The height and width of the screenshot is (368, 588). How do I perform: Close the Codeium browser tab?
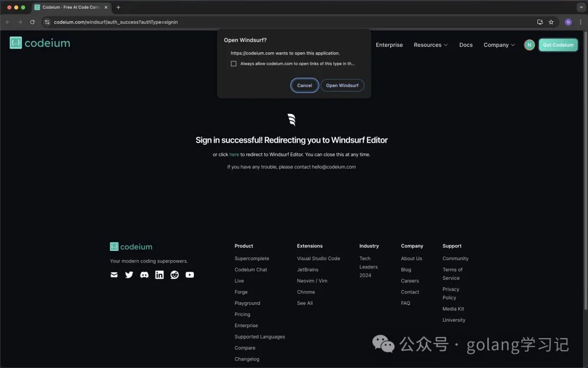tap(106, 7)
